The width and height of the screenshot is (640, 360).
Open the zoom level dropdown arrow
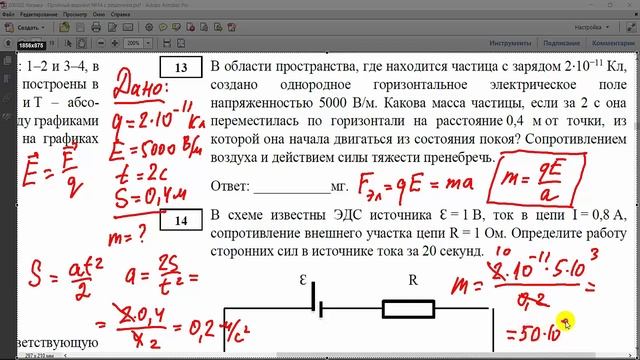[x=148, y=43]
